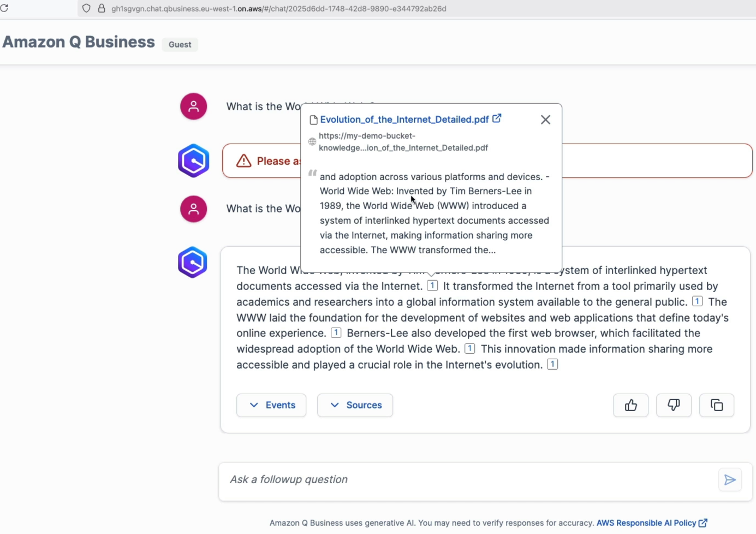The height and width of the screenshot is (534, 756).
Task: Click the second question's user avatar
Action: pos(194,209)
